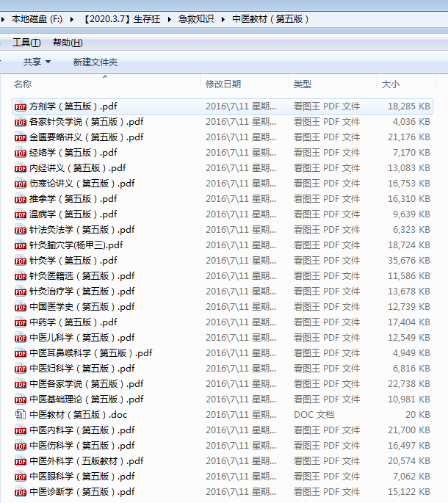Click the DOC 文档 type cell
448x503 pixels.
pyautogui.click(x=314, y=414)
